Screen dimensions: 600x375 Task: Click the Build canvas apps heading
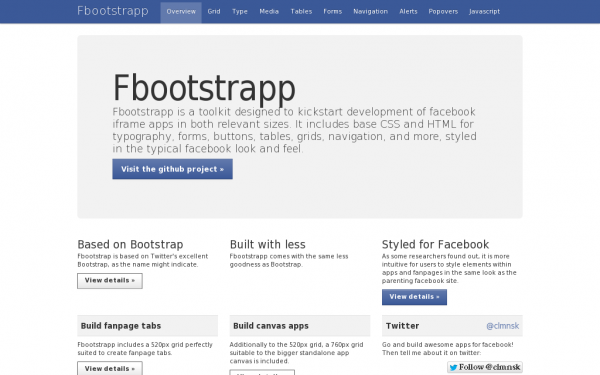pyautogui.click(x=271, y=326)
